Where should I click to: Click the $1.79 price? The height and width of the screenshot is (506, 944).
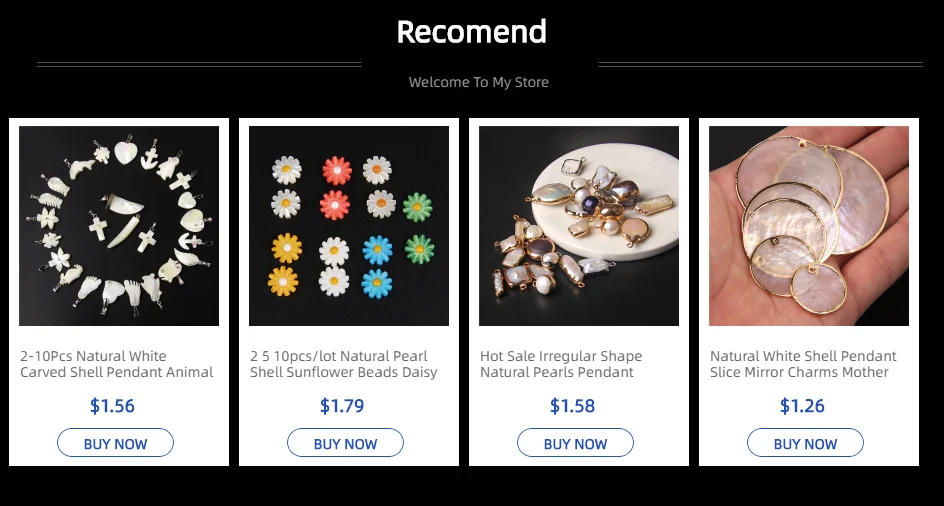click(342, 406)
